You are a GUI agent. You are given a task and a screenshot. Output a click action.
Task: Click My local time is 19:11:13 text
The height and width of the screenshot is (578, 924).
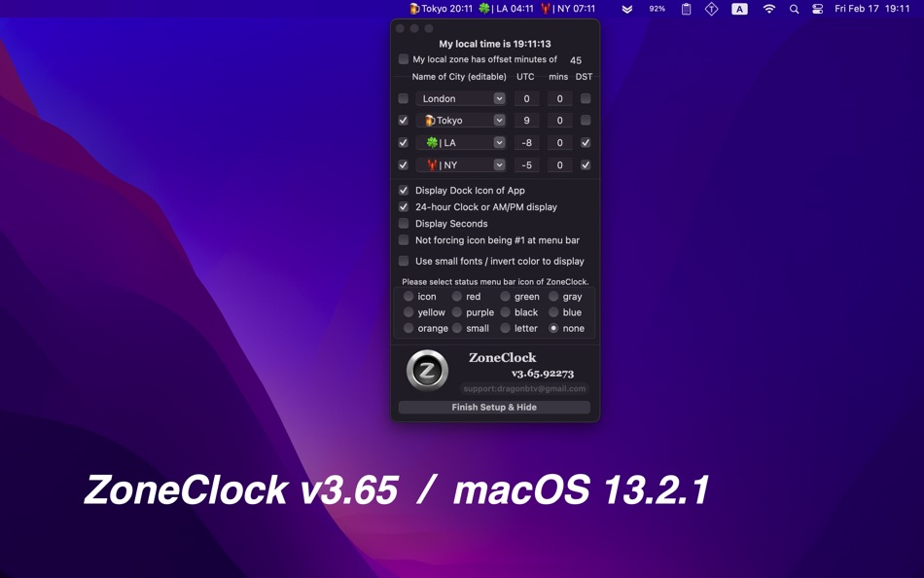[495, 44]
